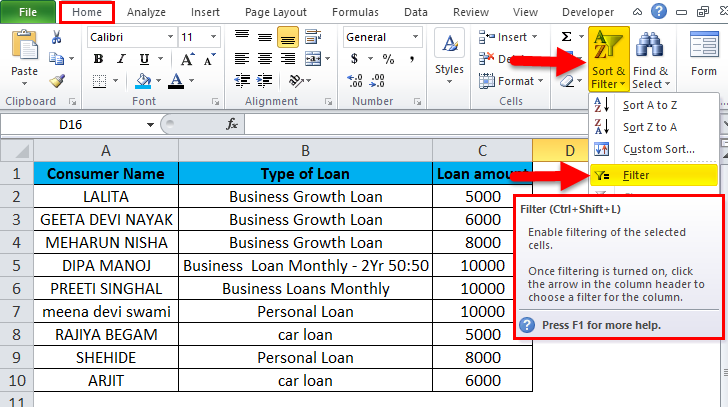Choose Sort Z to A
This screenshot has height=407, width=728.
[654, 127]
